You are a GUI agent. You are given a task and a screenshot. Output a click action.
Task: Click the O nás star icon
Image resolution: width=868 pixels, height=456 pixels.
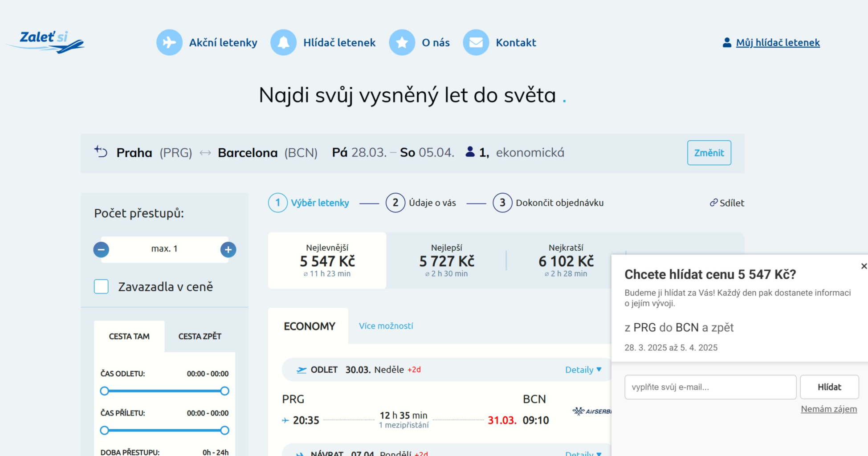pyautogui.click(x=402, y=42)
